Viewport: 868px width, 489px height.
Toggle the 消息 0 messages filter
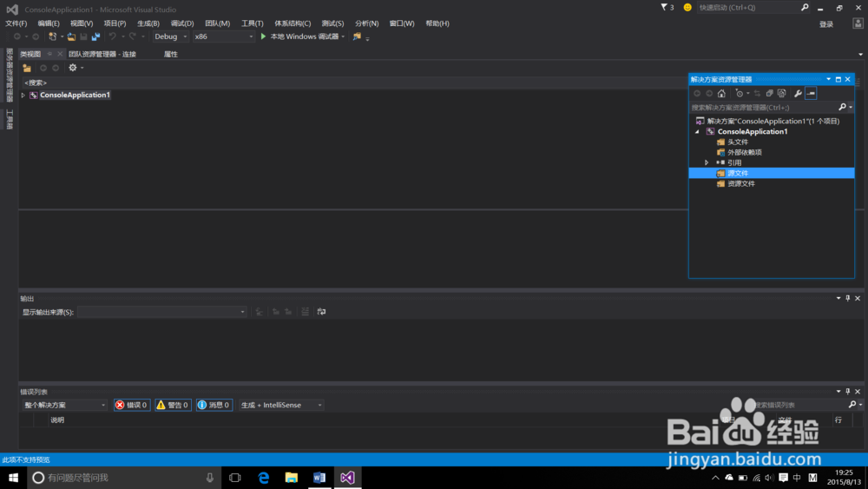coord(214,405)
